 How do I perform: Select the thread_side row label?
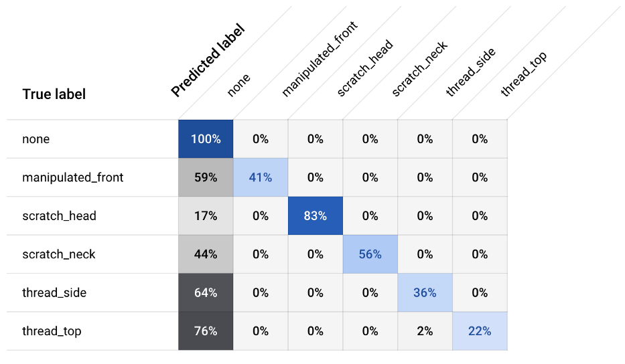(x=54, y=292)
